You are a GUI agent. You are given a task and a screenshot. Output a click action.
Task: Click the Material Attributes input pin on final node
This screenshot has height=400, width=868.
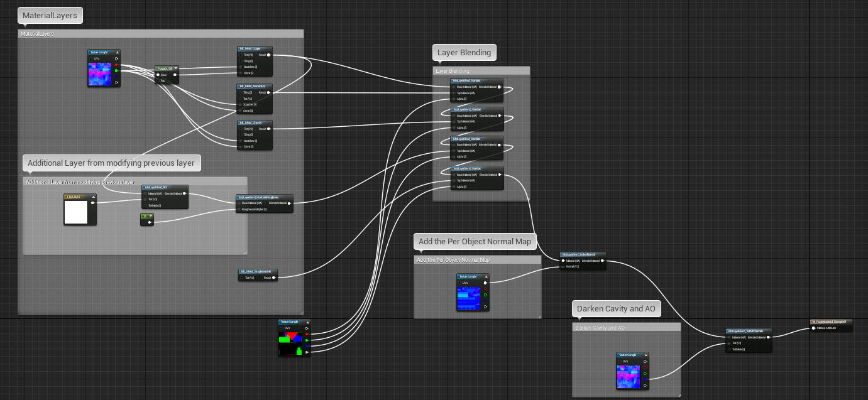point(814,328)
